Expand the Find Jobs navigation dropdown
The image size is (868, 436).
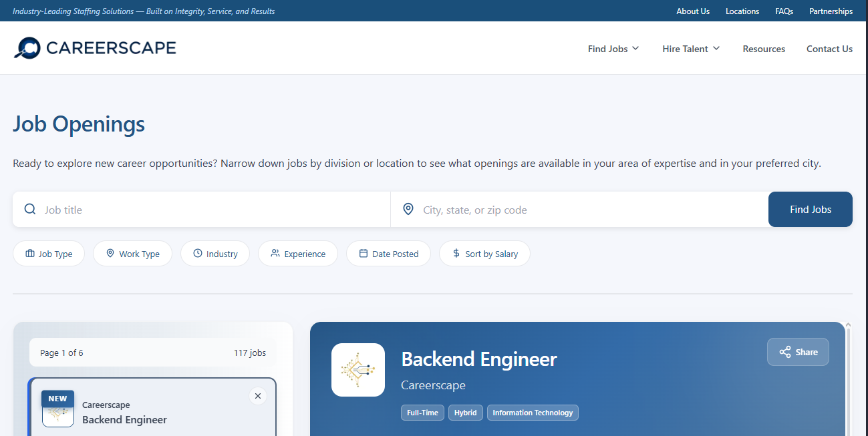coord(613,48)
